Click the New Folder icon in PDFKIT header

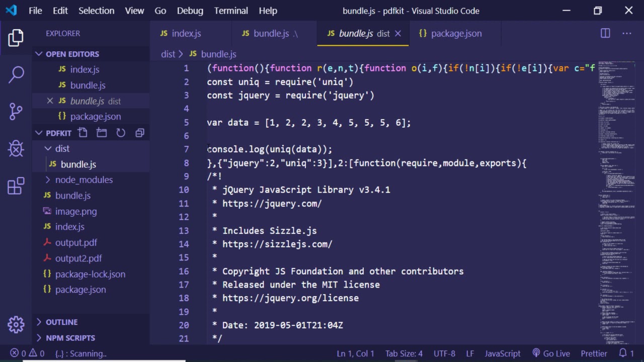click(x=102, y=133)
